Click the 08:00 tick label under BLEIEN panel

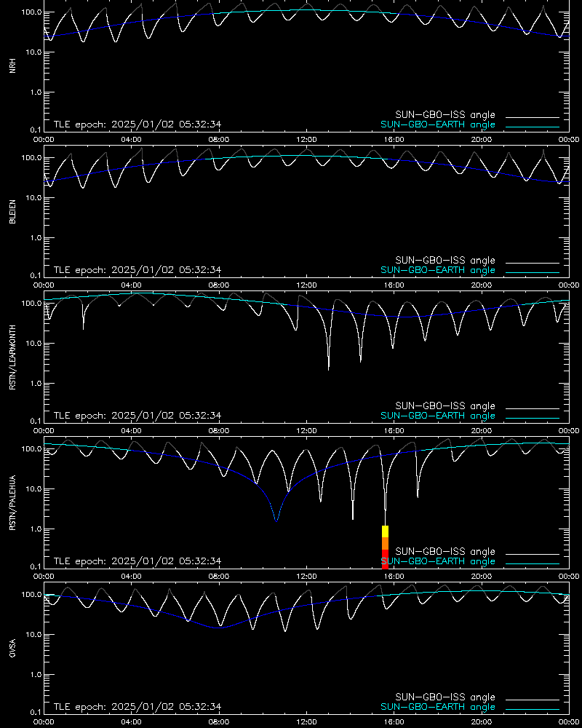click(x=218, y=285)
